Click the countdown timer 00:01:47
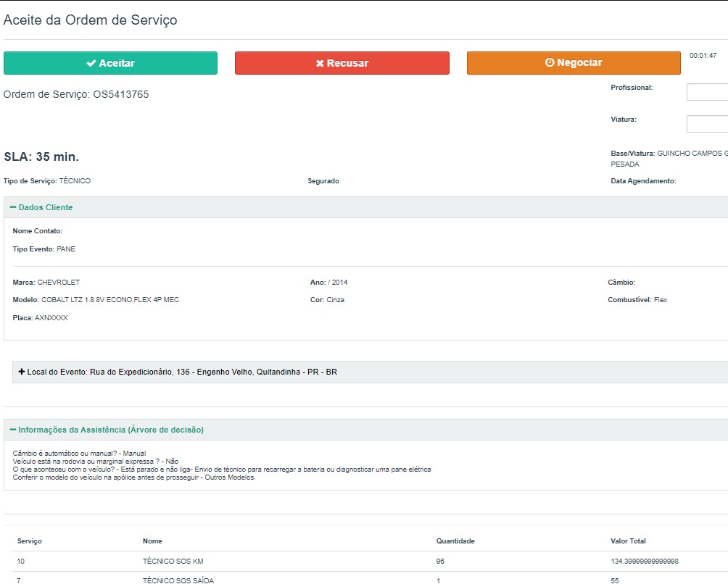 coord(703,56)
